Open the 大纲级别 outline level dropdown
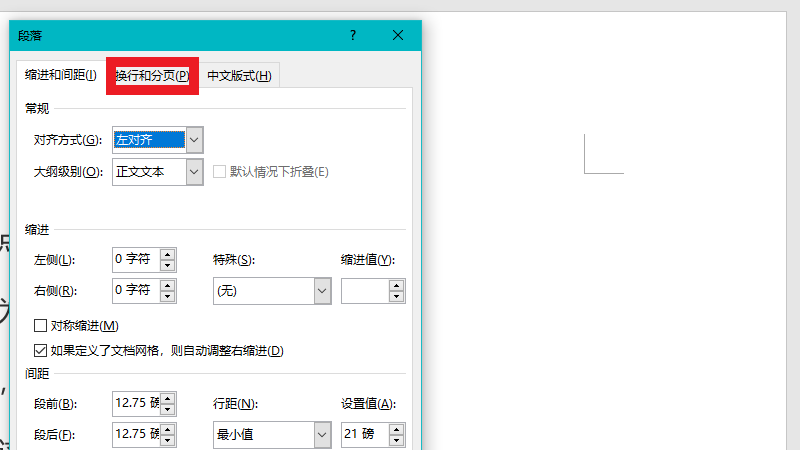Screen dimensions: 800x450 tap(195, 172)
